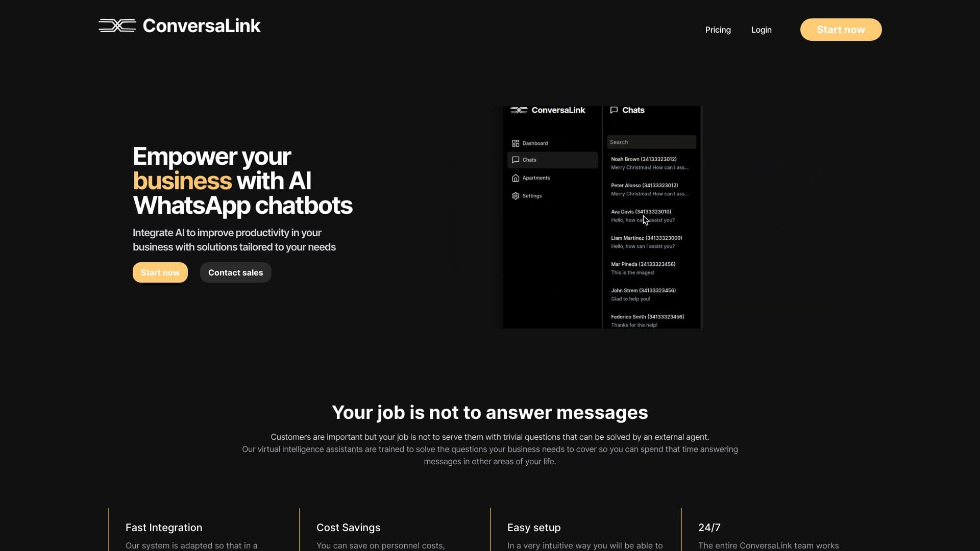Open Settings via the gear icon

tap(516, 196)
